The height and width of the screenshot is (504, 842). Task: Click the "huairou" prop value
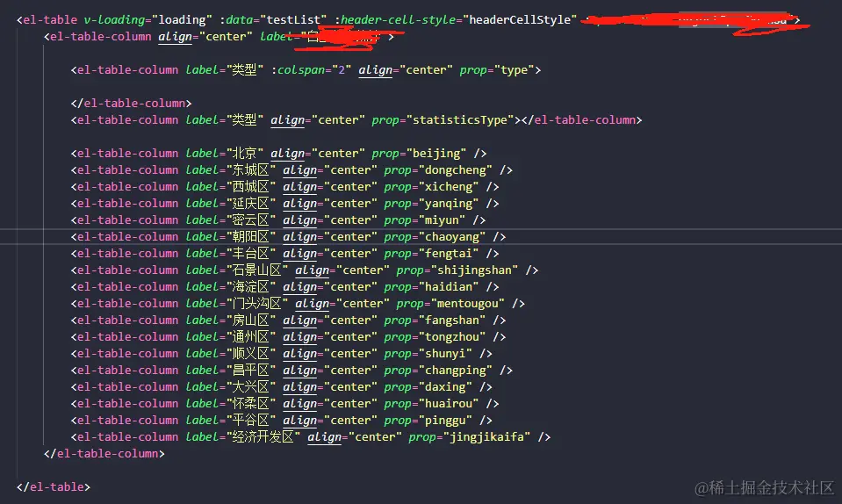coord(449,402)
